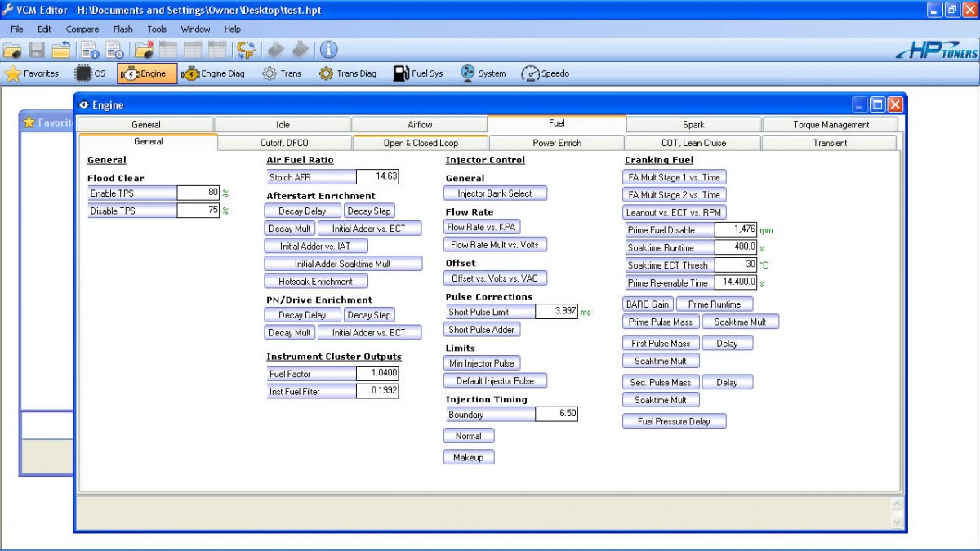Open Flow Rate Mult vs. Volts table

[495, 244]
